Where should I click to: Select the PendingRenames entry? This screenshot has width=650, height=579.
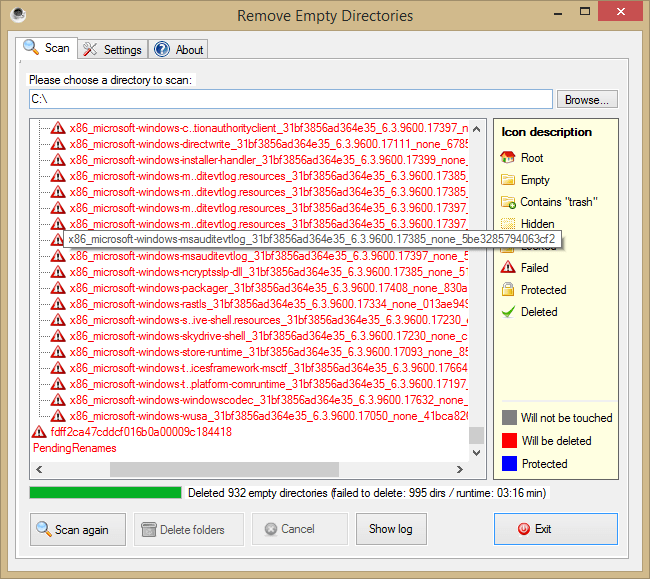(x=75, y=448)
